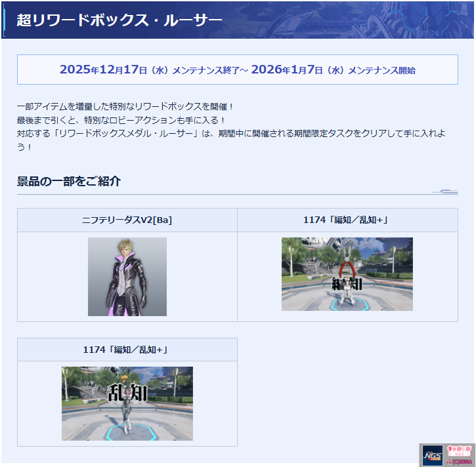Select the 1174 header above the 編知 image
476x467 pixels.
click(347, 220)
